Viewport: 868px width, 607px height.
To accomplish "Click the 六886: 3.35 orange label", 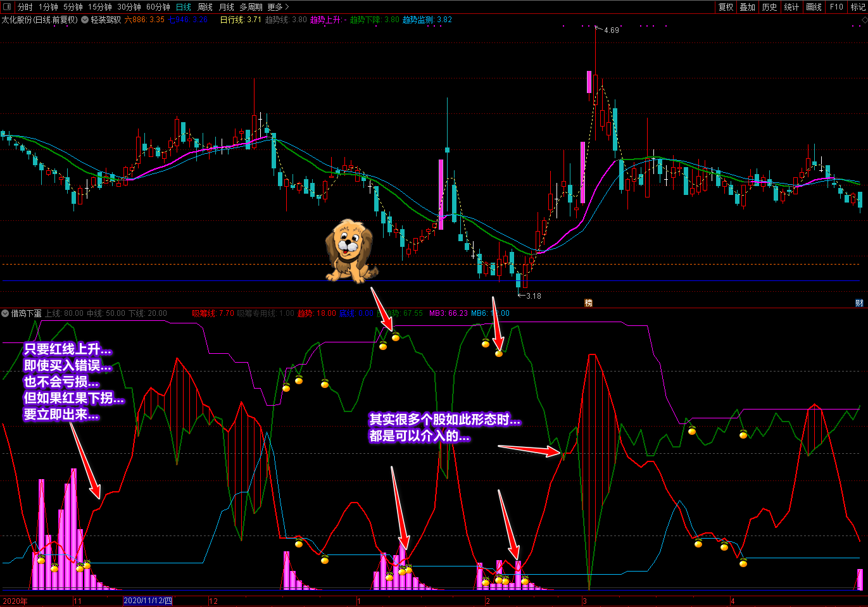I will (144, 20).
